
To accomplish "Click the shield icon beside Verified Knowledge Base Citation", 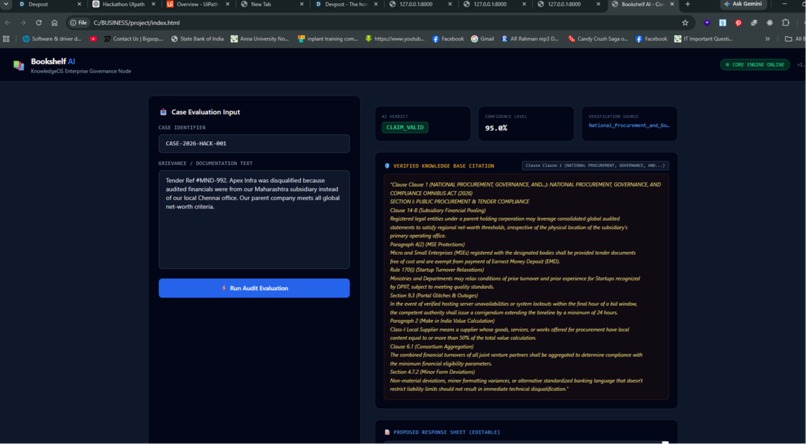I will click(387, 165).
